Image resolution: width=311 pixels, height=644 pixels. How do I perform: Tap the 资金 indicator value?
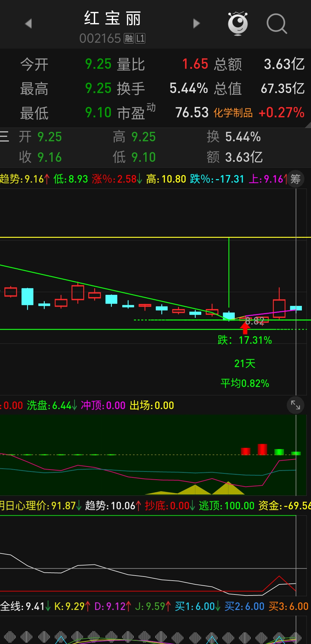285,506
